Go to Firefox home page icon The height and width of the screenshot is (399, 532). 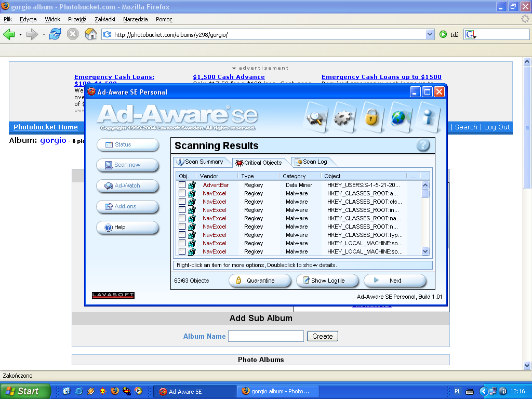(90, 34)
